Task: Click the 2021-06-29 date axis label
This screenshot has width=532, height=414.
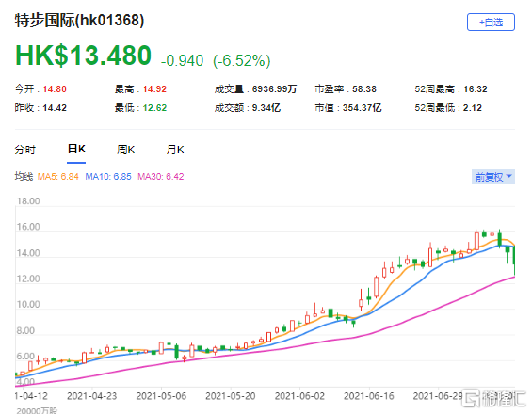Action: [438, 396]
